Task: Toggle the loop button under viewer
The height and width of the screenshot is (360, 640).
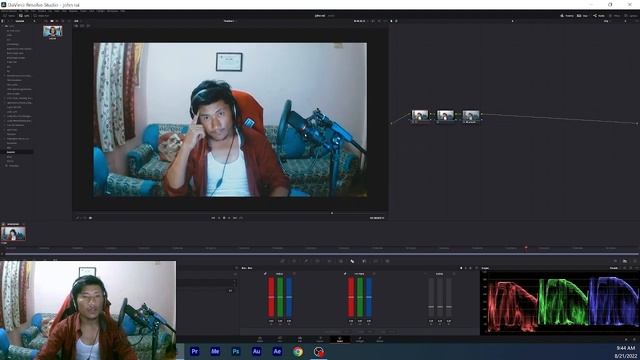Action: pos(241,218)
